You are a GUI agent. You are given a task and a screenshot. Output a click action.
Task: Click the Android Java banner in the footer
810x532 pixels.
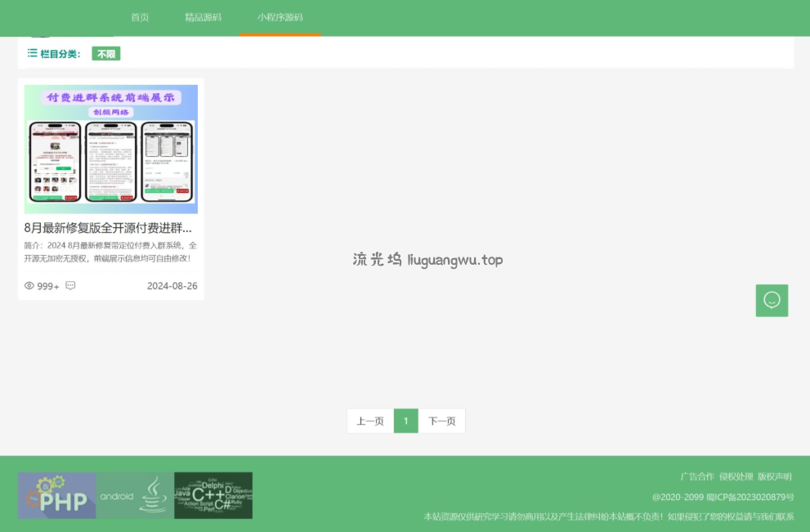click(135, 495)
